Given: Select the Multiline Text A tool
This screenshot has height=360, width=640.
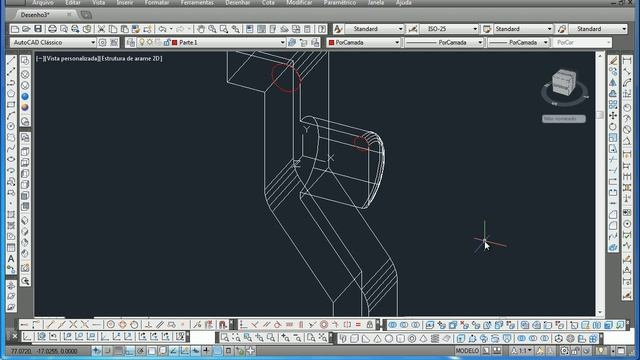Looking at the screenshot, I should click(11, 259).
